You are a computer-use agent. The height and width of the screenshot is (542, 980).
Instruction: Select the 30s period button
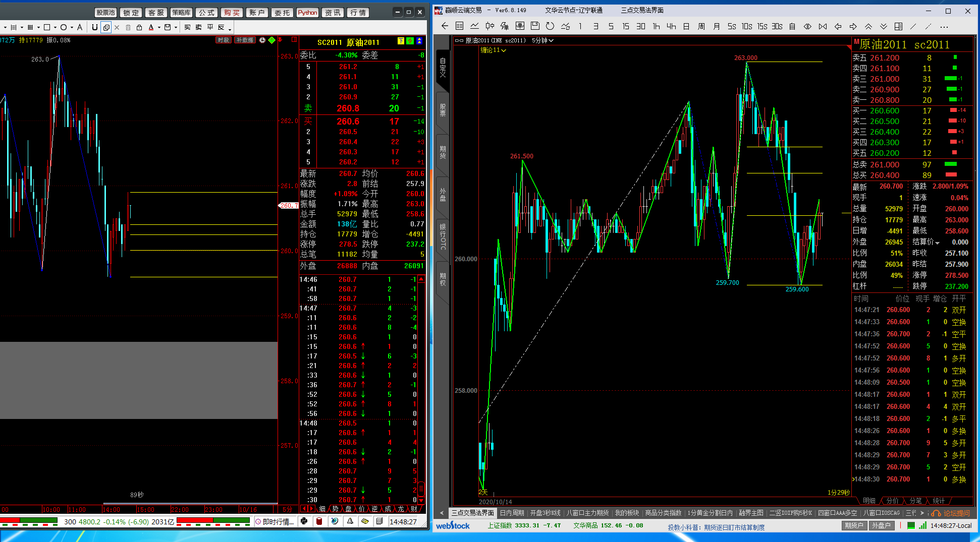[777, 26]
